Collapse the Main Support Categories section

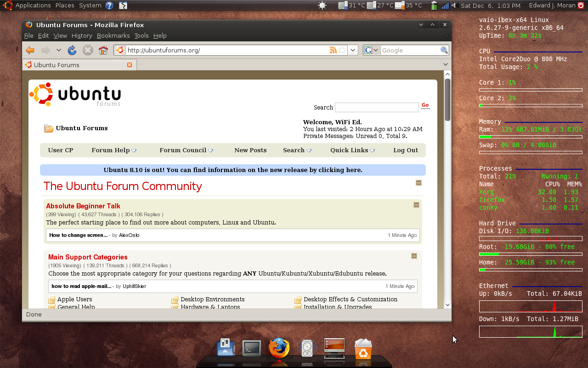[414, 256]
